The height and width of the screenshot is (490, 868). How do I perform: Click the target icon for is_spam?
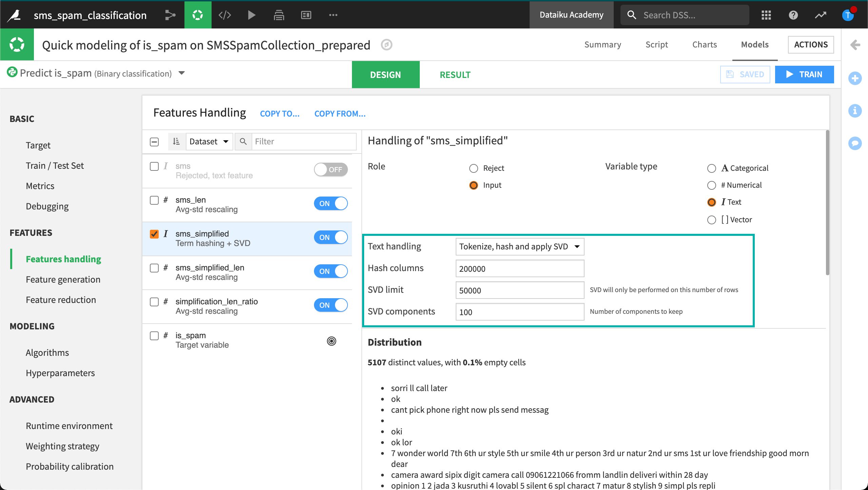click(332, 341)
